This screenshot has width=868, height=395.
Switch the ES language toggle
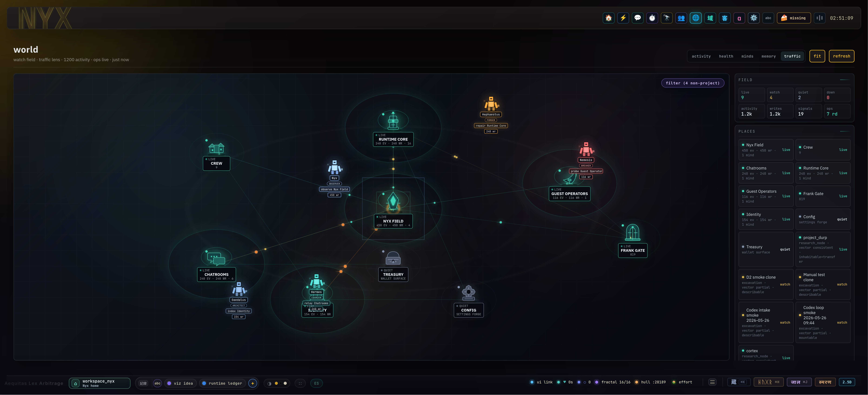point(316,383)
